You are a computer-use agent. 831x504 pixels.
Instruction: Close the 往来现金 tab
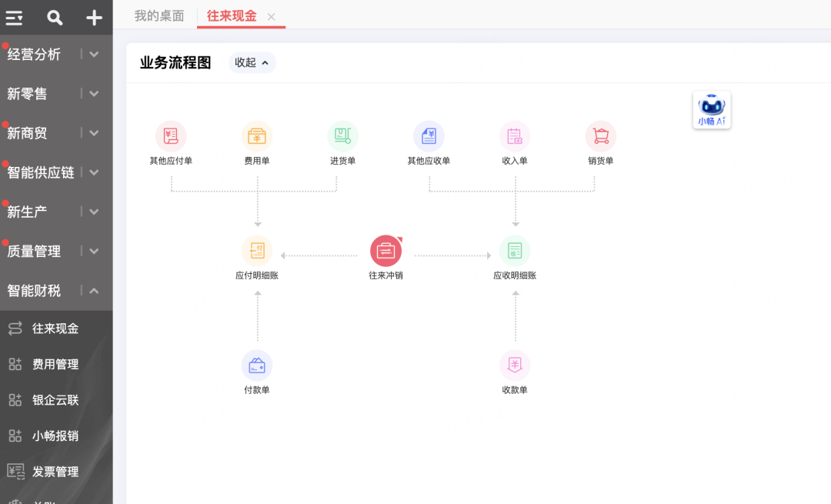[272, 17]
